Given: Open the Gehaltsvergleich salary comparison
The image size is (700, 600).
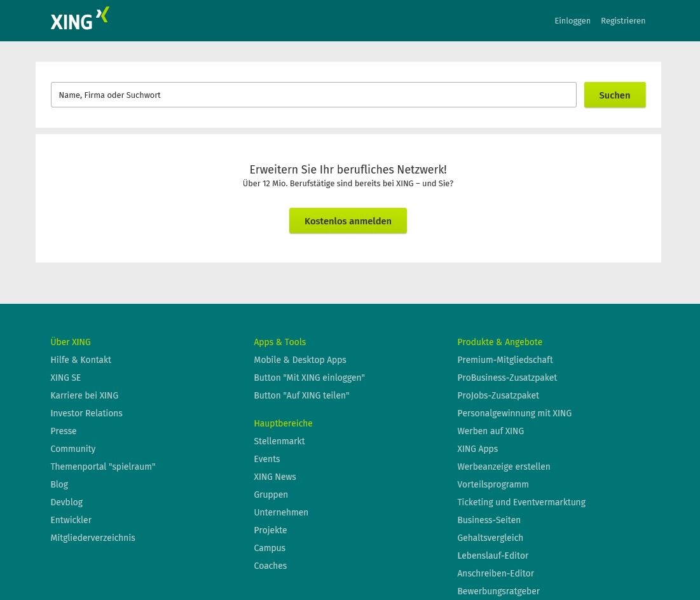Looking at the screenshot, I should (490, 538).
